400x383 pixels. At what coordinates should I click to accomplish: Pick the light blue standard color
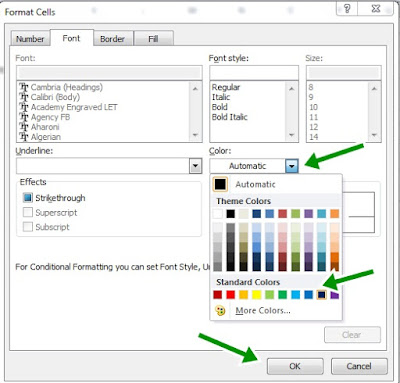(x=296, y=295)
